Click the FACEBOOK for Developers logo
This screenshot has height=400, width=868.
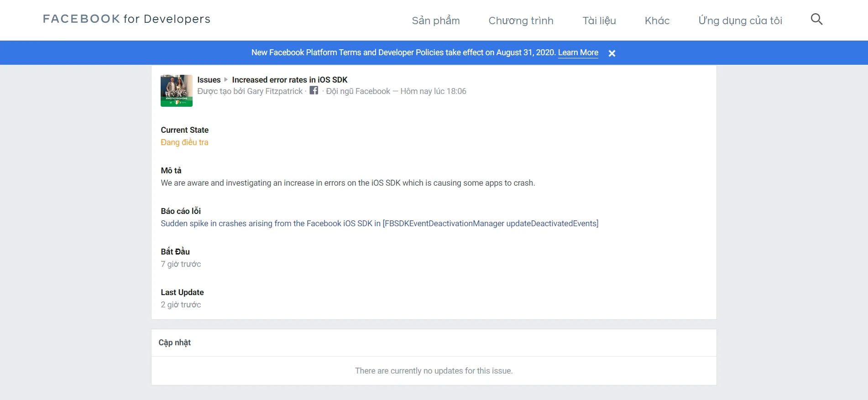[126, 19]
